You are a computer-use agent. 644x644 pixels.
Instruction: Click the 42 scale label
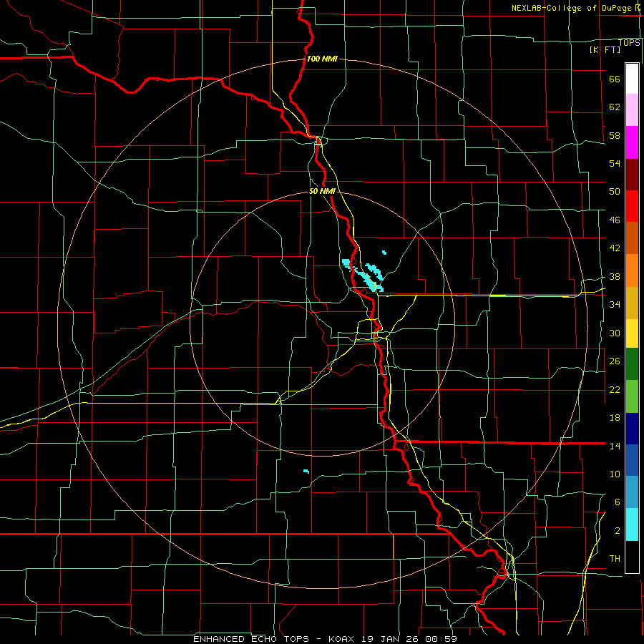(615, 248)
